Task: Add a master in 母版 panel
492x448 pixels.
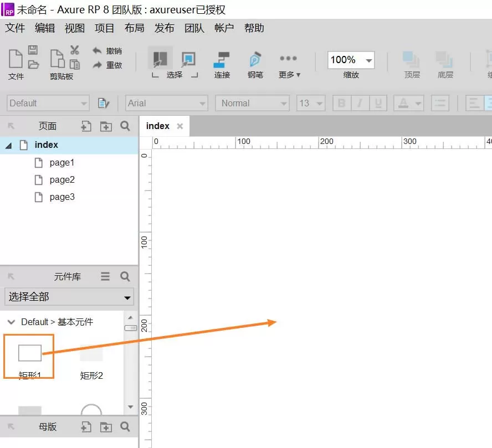Action: point(86,427)
